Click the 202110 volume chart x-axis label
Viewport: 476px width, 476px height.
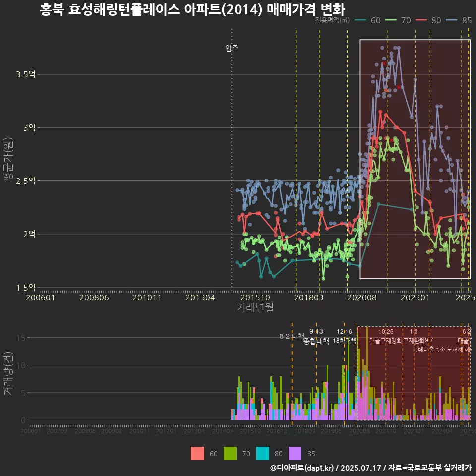[386, 431]
